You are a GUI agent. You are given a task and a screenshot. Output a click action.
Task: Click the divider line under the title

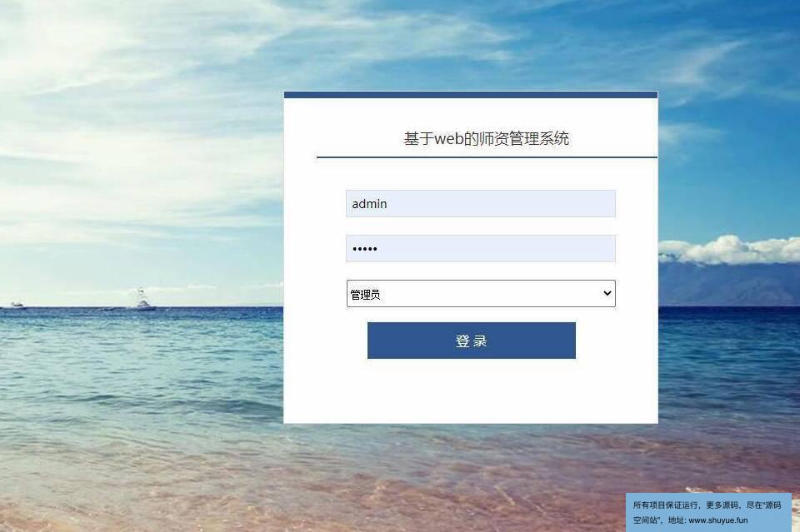487,157
